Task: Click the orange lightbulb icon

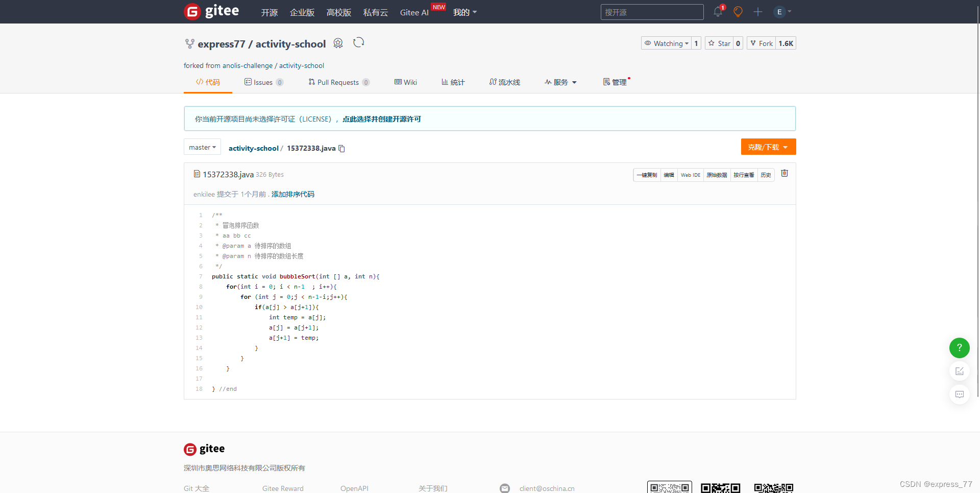Action: 738,11
